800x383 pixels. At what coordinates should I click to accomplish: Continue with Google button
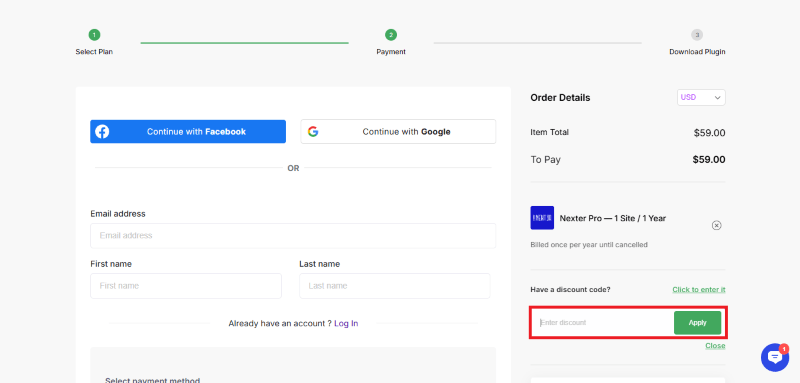(x=398, y=132)
